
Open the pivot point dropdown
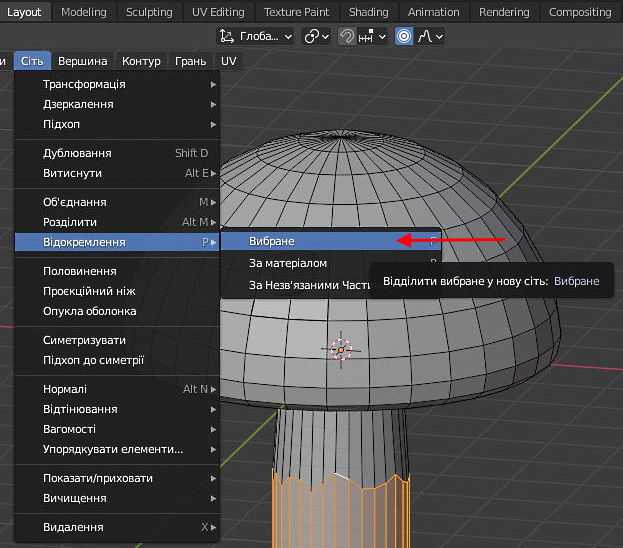tap(316, 37)
